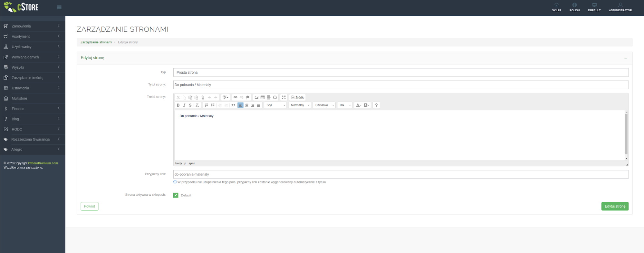Screen dimensions: 644x253
Task: Insert special character with the Omega icon
Action: pyautogui.click(x=275, y=97)
